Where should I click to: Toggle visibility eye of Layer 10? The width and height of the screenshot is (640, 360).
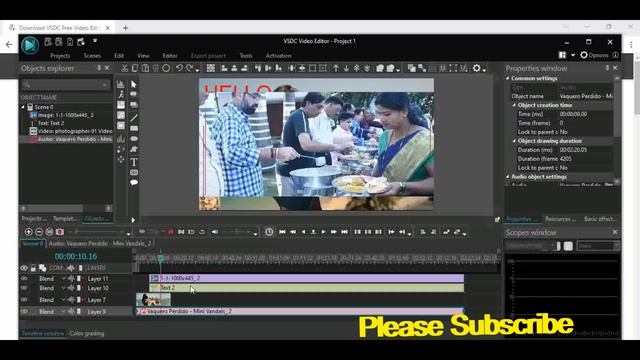pos(24,288)
